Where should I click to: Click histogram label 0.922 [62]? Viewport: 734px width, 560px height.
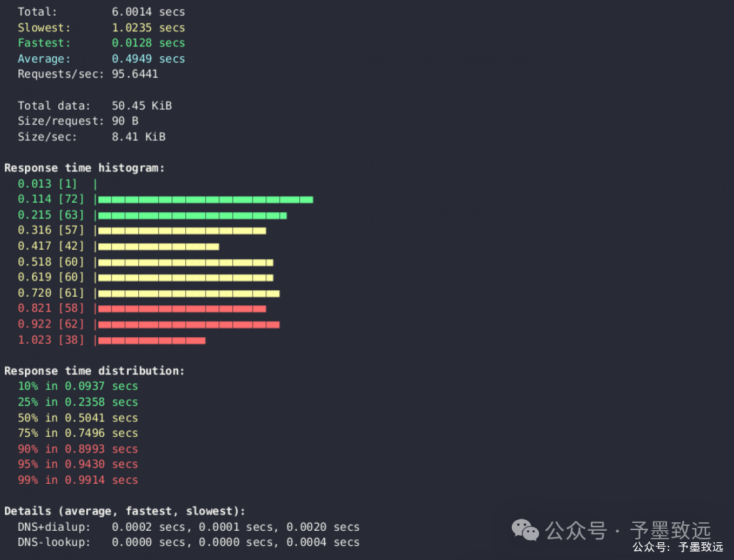pyautogui.click(x=51, y=324)
